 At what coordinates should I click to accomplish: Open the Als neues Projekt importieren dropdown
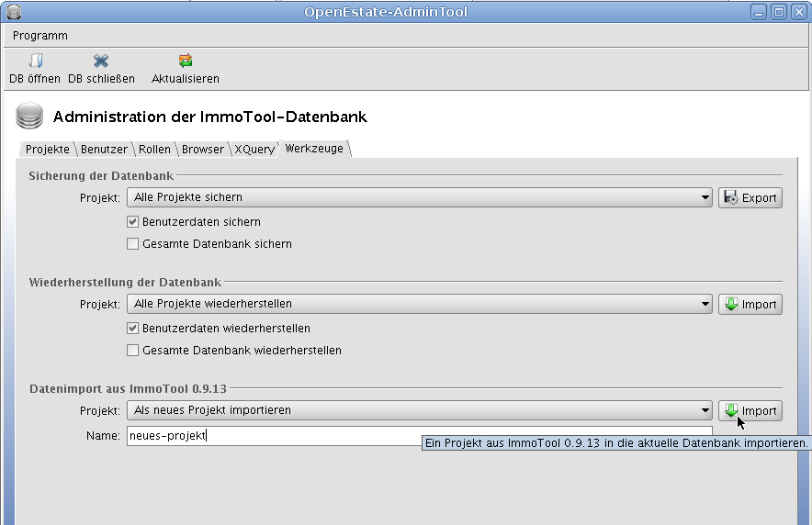pos(420,410)
